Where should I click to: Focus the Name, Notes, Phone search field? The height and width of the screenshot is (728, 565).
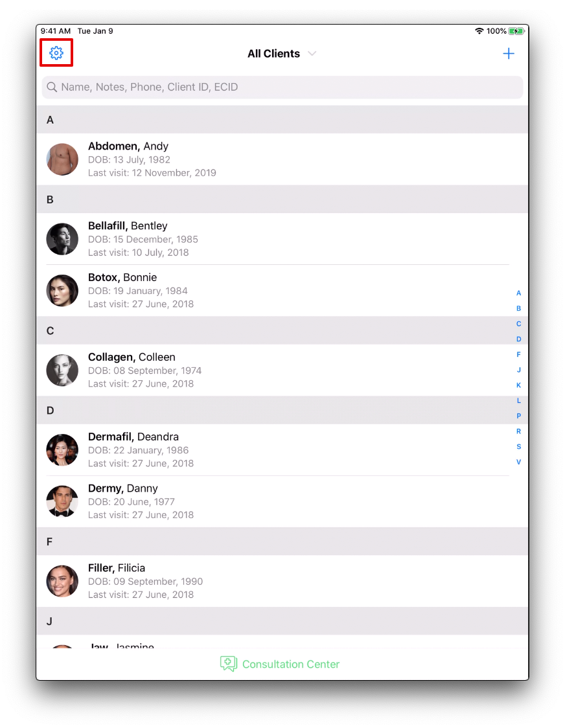[x=282, y=87]
